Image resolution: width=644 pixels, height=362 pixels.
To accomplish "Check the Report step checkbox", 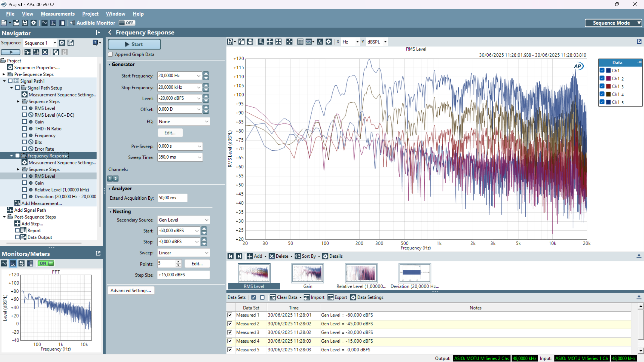I will pyautogui.click(x=17, y=230).
